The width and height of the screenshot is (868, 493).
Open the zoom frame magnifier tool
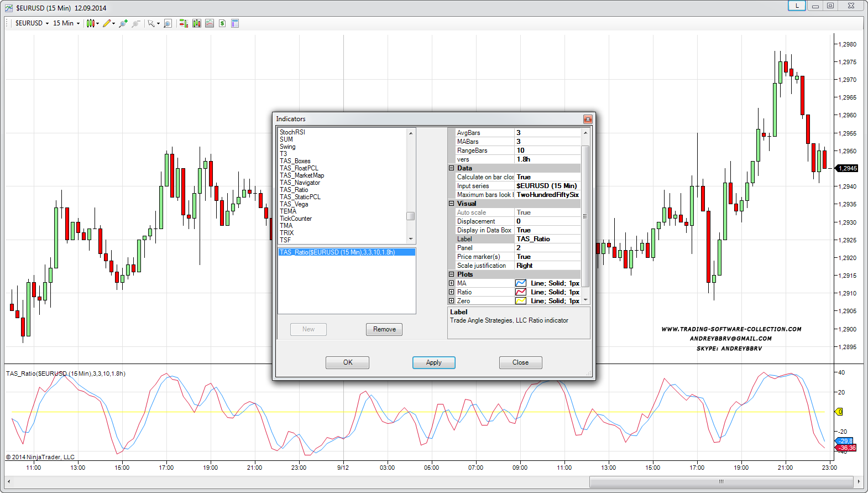(x=168, y=23)
